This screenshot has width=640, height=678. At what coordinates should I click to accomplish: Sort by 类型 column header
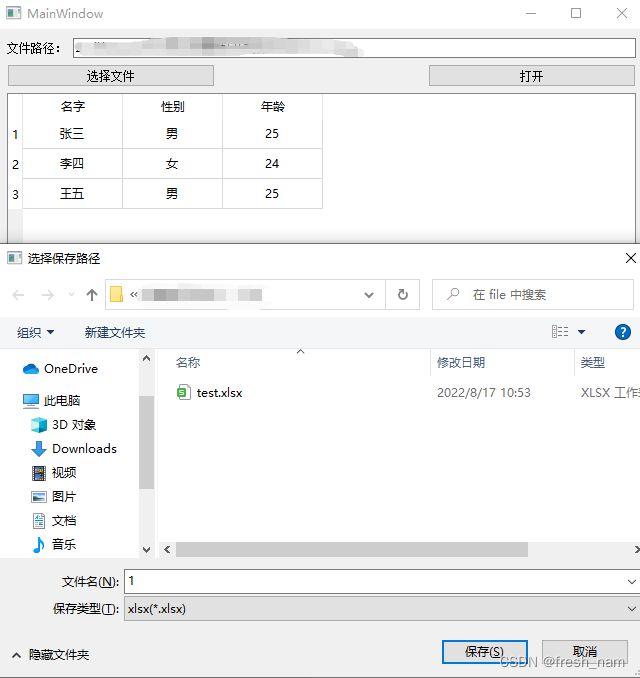(592, 362)
